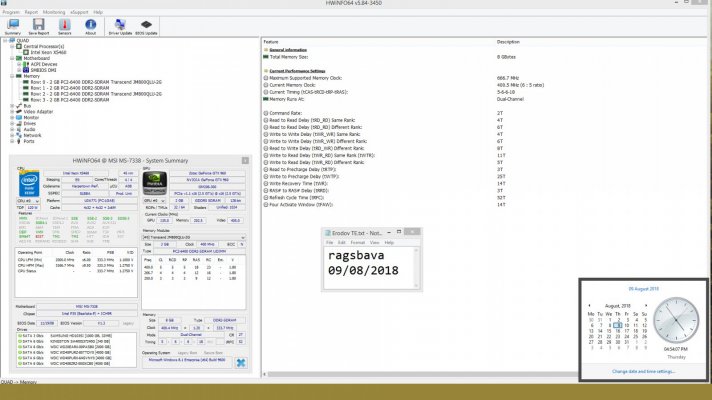Screen dimensions: 712x400
Task: Go to next month in calendar
Action: click(x=646, y=306)
